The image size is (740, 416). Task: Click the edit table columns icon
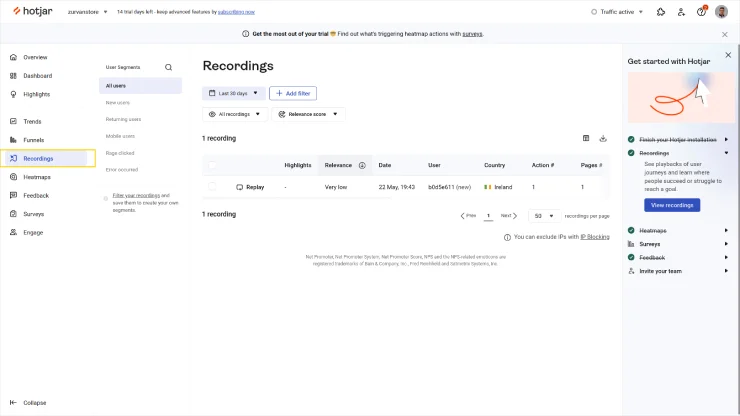586,138
